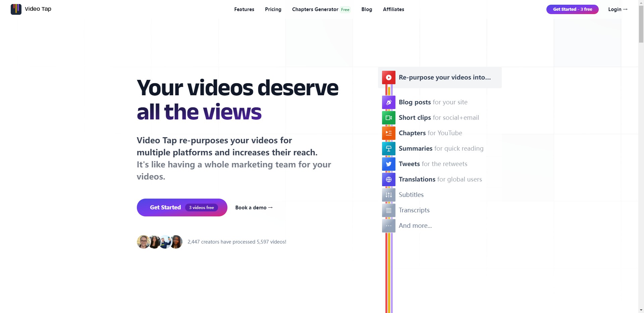644x313 pixels.
Task: Click the Login arrow link
Action: pos(618,9)
